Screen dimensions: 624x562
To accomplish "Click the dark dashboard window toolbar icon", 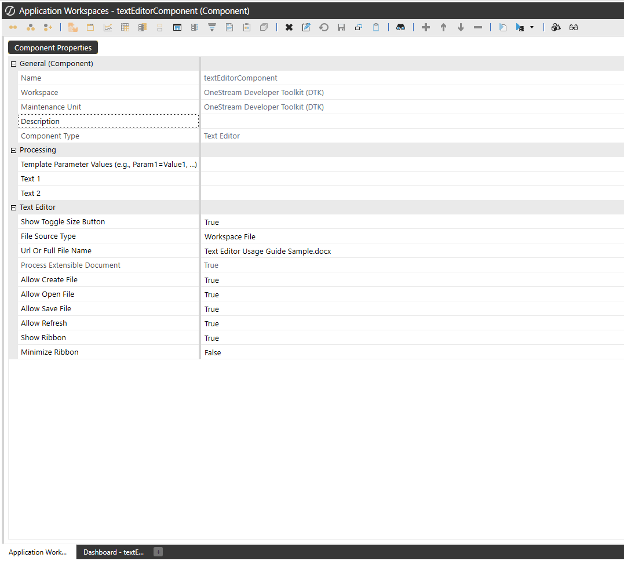I will coord(177,27).
